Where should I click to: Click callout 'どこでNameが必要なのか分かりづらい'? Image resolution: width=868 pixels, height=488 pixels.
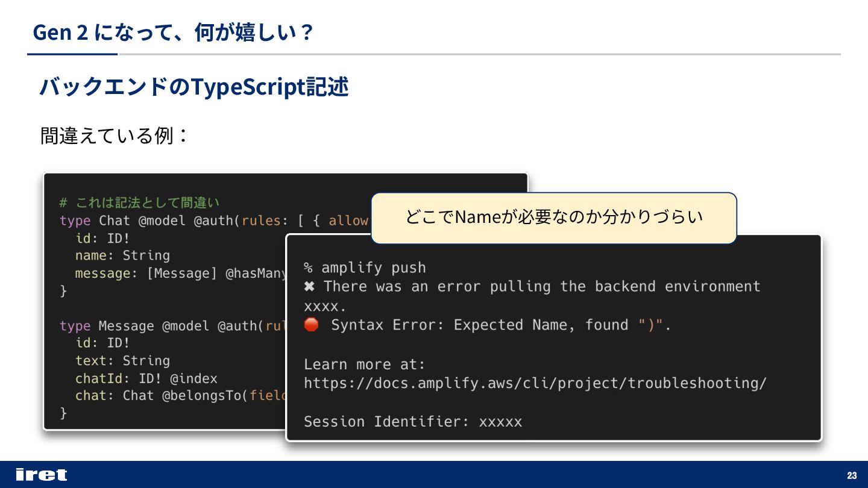tap(554, 217)
